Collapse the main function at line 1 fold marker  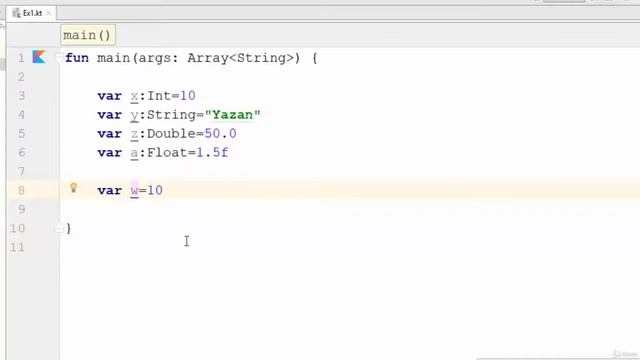60,58
